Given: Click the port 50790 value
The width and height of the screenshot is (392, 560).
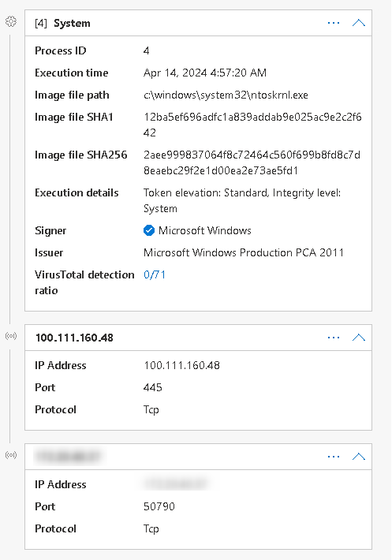Looking at the screenshot, I should click(x=159, y=506).
